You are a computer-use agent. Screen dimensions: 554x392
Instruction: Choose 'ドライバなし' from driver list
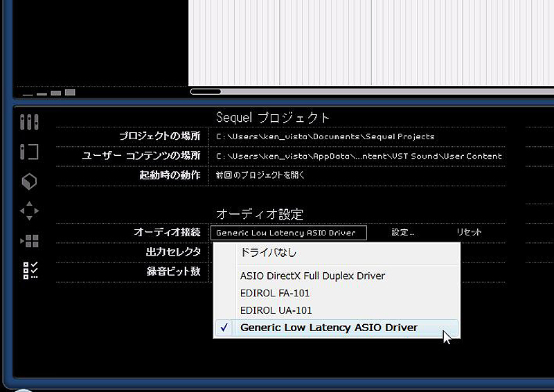pyautogui.click(x=337, y=253)
